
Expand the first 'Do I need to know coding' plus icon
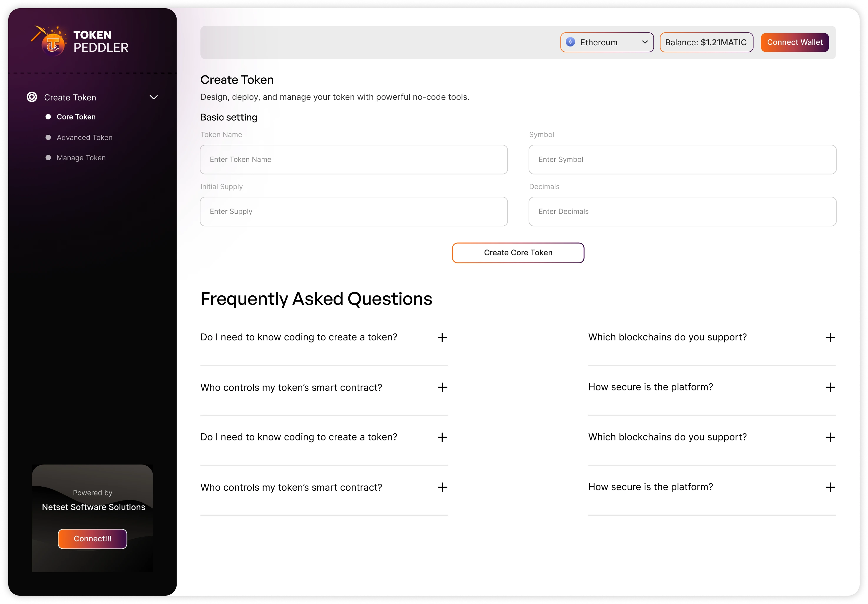pyautogui.click(x=442, y=337)
